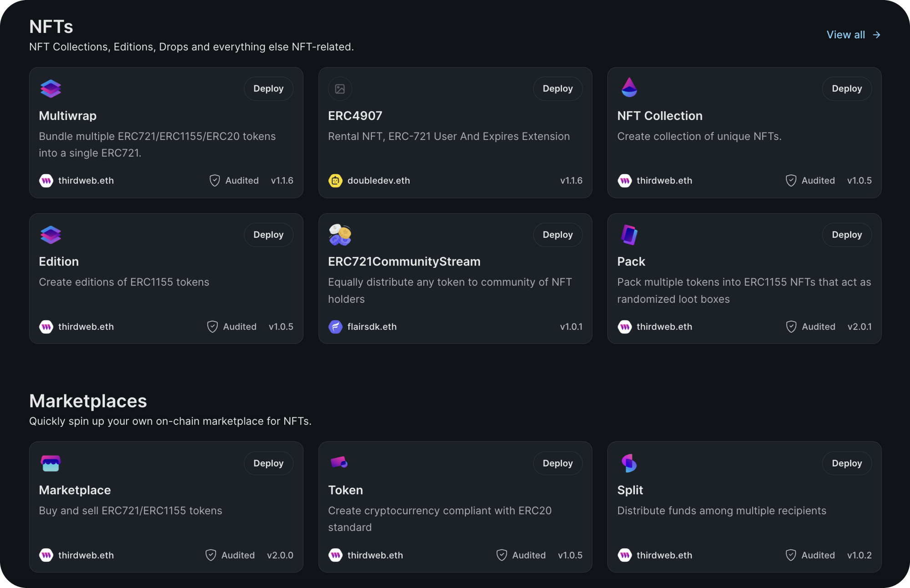910x588 pixels.
Task: Click the Token contract icon
Action: 339,463
